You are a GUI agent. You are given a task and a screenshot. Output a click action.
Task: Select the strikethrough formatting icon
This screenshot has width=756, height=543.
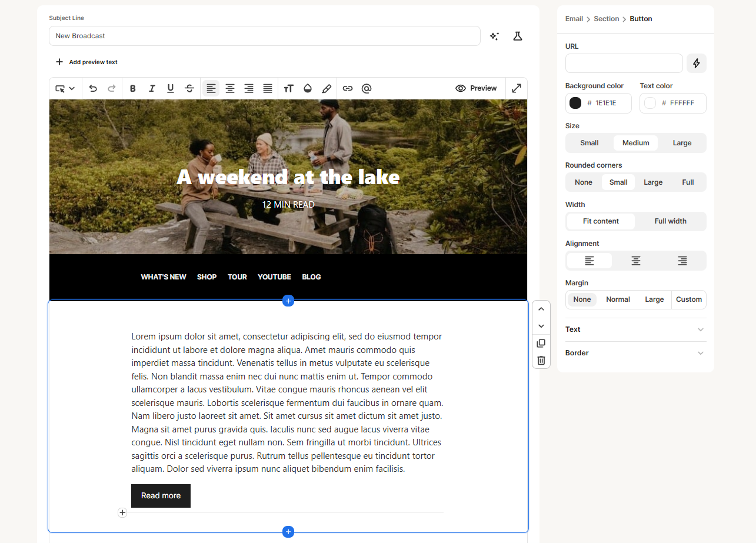[189, 88]
